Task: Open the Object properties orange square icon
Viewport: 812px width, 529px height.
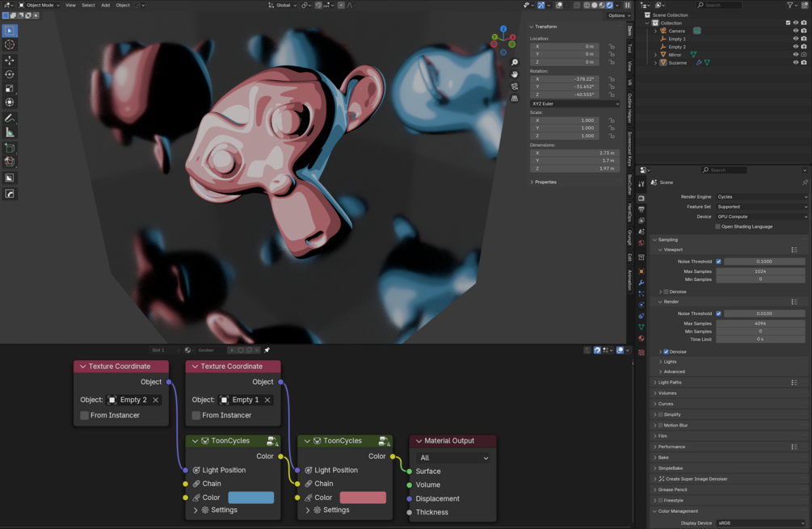Action: pyautogui.click(x=642, y=271)
